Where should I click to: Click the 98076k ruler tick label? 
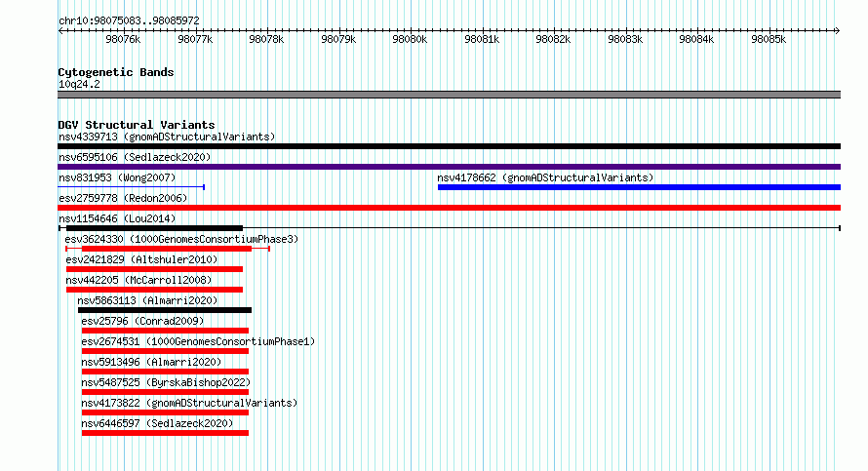click(123, 39)
